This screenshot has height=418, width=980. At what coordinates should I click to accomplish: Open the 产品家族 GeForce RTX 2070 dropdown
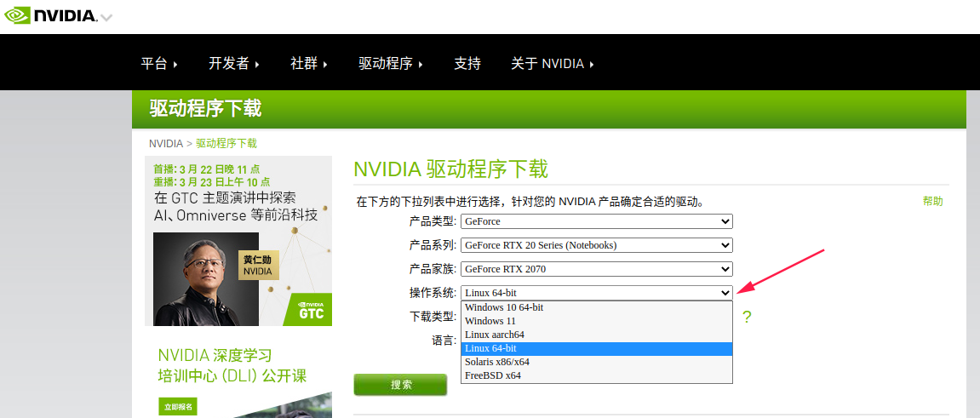596,269
